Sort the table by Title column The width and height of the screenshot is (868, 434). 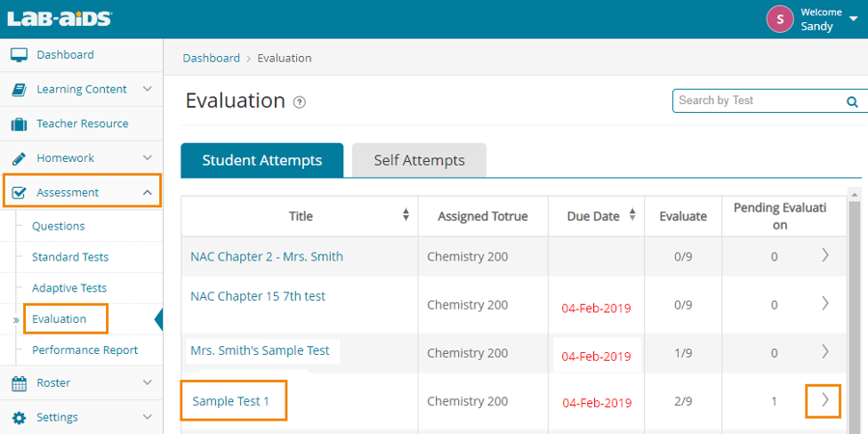(x=406, y=216)
